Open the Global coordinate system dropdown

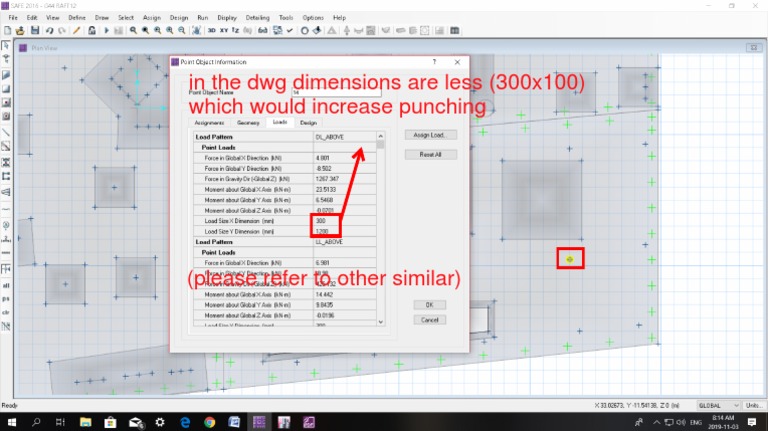[714, 405]
